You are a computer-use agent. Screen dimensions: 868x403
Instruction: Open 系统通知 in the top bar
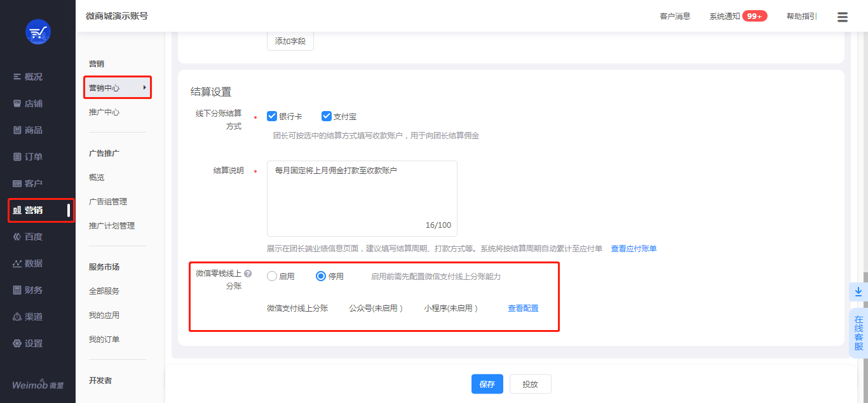725,17
